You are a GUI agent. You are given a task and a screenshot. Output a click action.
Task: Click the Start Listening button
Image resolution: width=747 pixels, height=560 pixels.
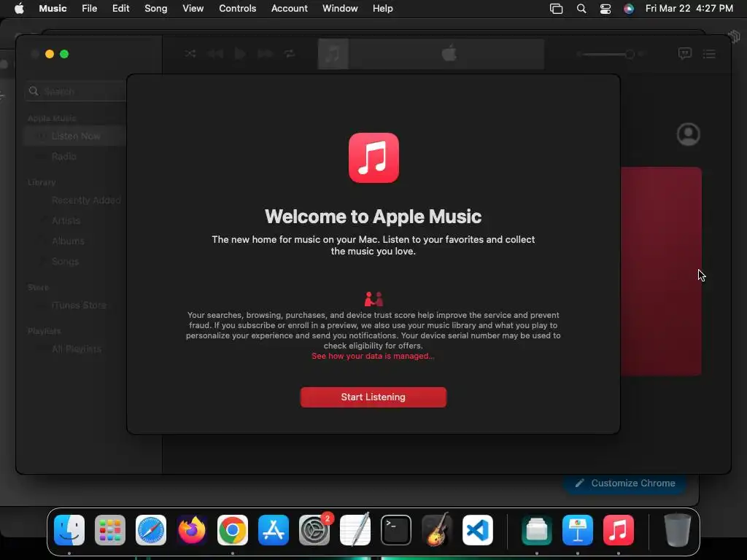[373, 397]
